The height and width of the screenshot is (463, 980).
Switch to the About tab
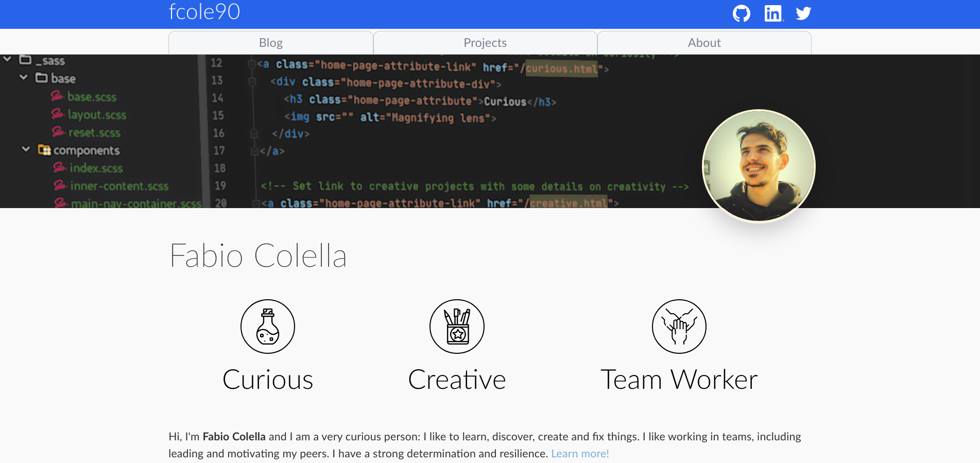pyautogui.click(x=704, y=43)
